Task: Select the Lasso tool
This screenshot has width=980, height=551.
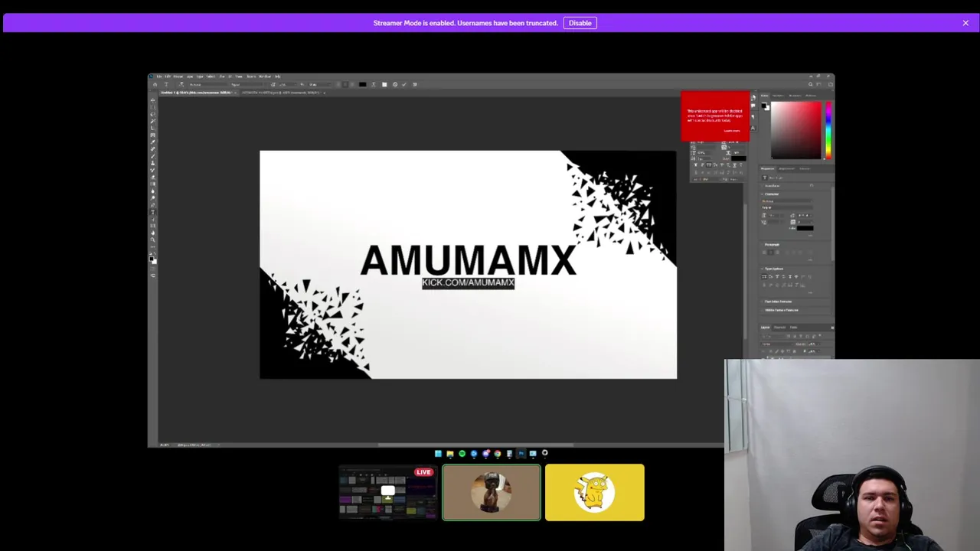Action: 152,114
